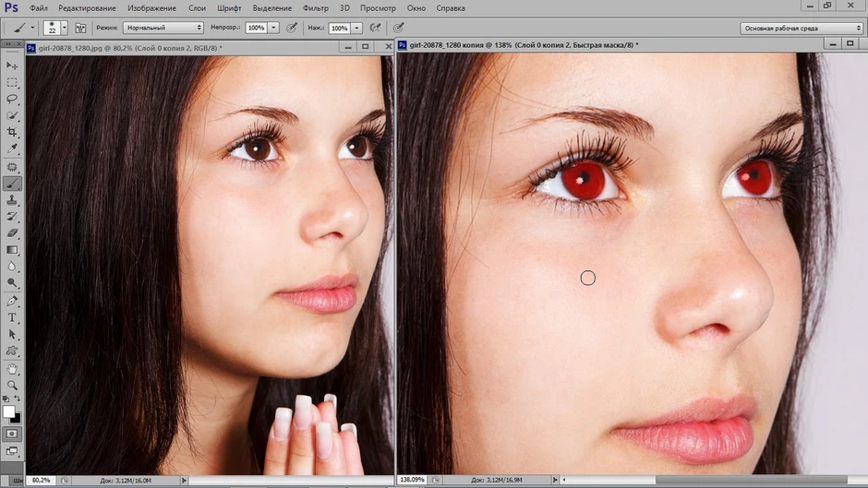Image resolution: width=868 pixels, height=488 pixels.
Task: Select the Zoom tool in toolbar
Action: coord(12,385)
